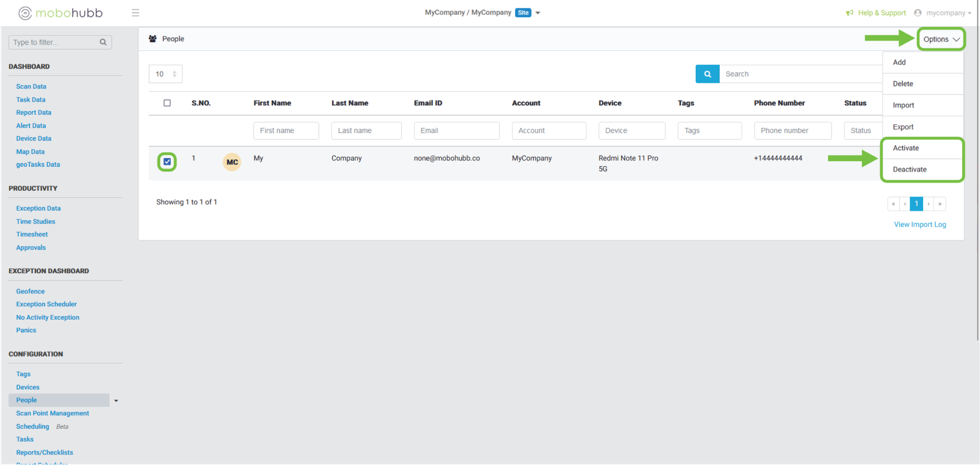This screenshot has width=980, height=465.
Task: Uncheck the checkbox for row 1
Action: pyautogui.click(x=167, y=162)
